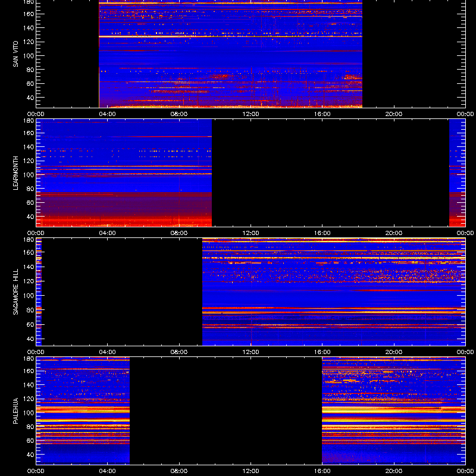Pick the 180 frequency label on Learmonth axis
The height and width of the screenshot is (476, 476).
click(x=29, y=121)
